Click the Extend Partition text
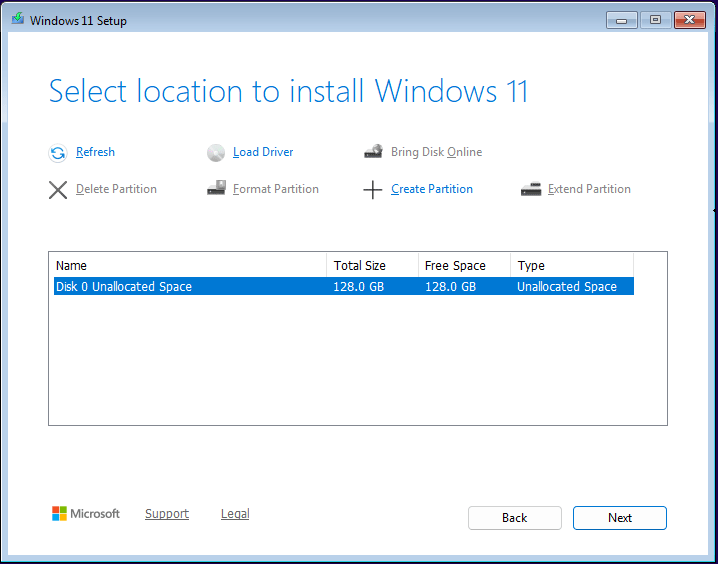 pyautogui.click(x=589, y=189)
